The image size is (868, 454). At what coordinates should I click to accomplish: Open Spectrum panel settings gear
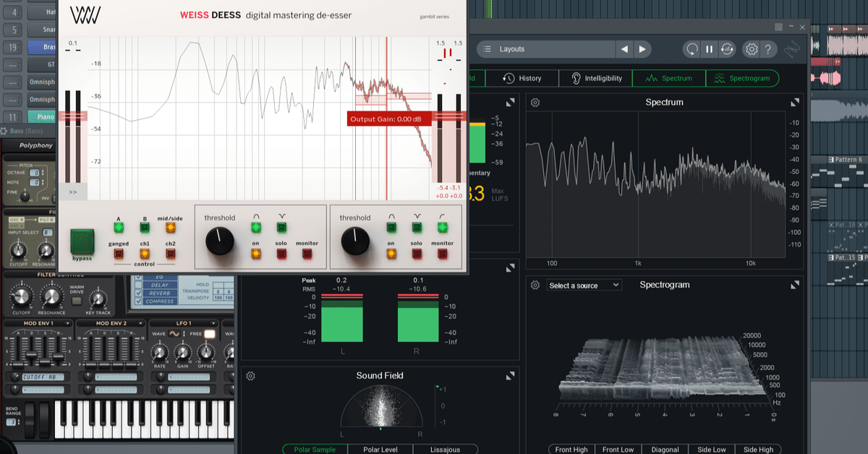(x=535, y=103)
